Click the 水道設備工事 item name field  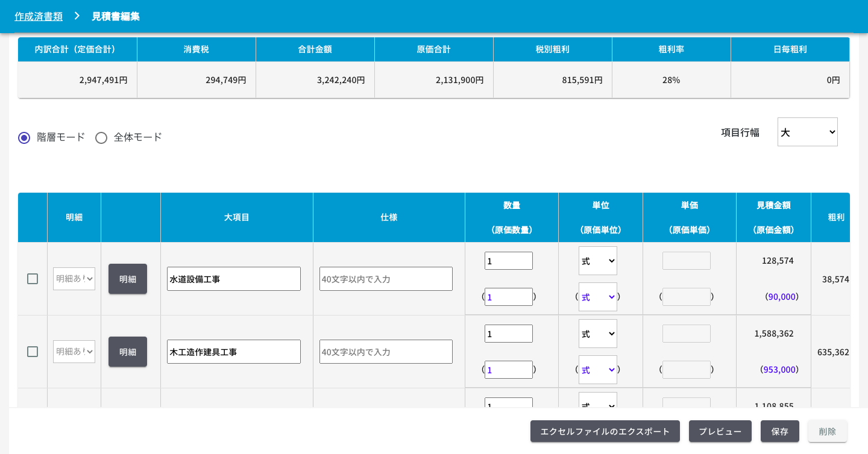[234, 279]
